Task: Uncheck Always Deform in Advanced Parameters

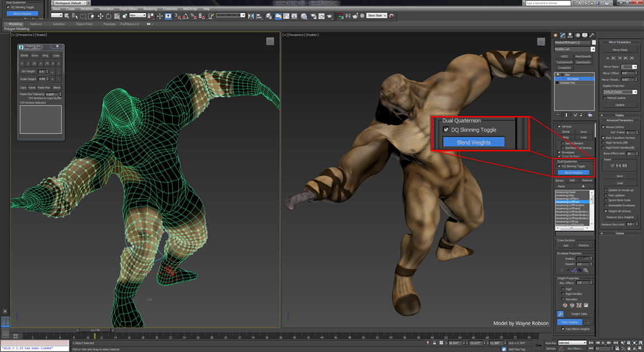Action: [x=603, y=127]
